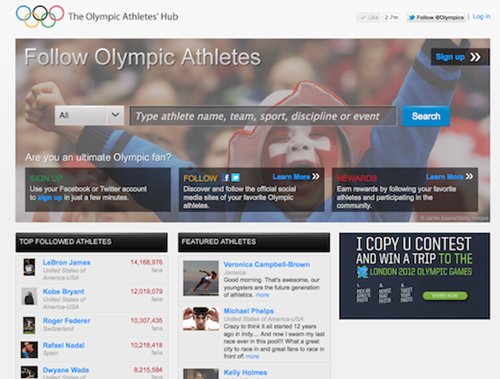This screenshot has height=379, width=500.
Task: Open the All category dropdown
Action: [x=89, y=115]
